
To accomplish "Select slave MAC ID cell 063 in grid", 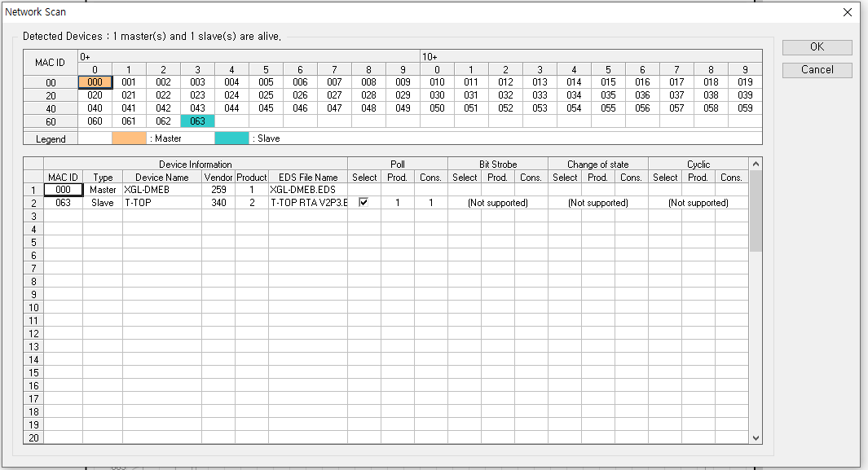I will tap(197, 121).
